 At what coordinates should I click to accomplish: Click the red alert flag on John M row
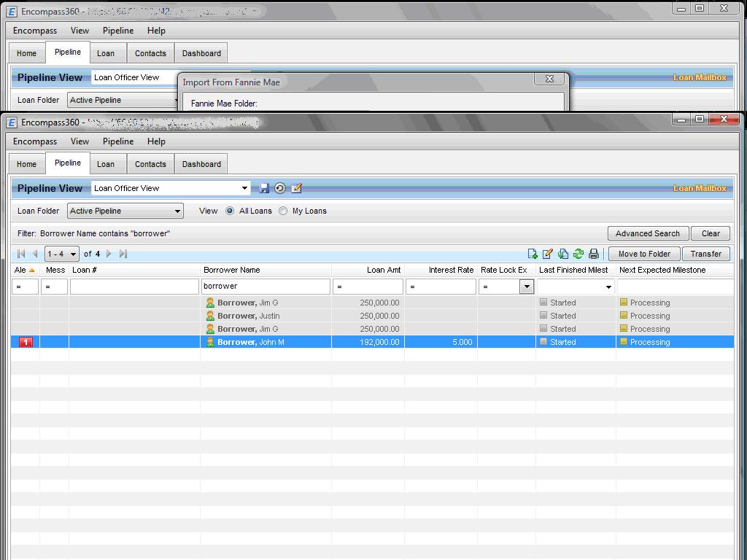pos(26,342)
